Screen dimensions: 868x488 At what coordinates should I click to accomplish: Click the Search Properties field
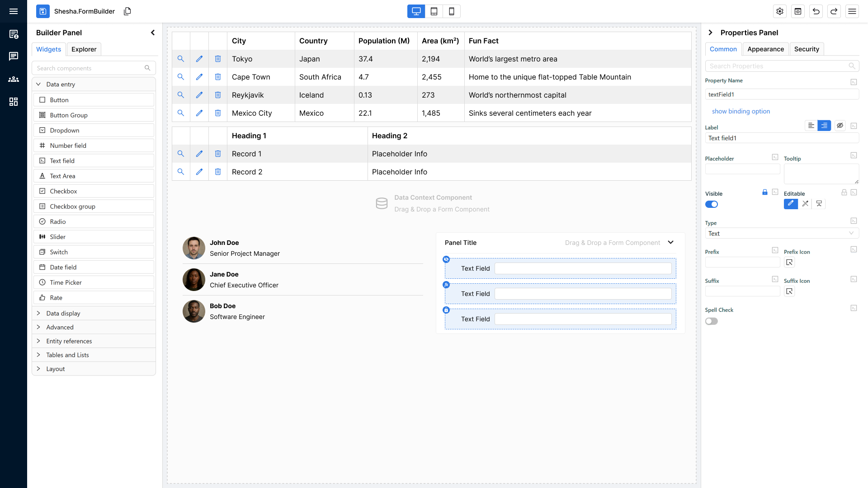click(778, 66)
